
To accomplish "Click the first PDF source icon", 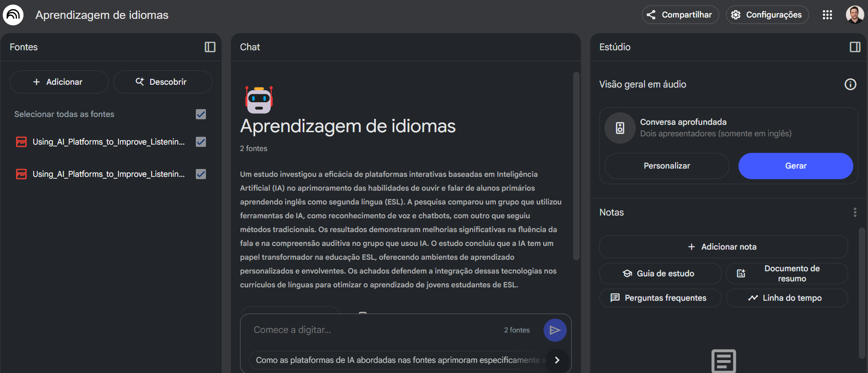I will (21, 142).
